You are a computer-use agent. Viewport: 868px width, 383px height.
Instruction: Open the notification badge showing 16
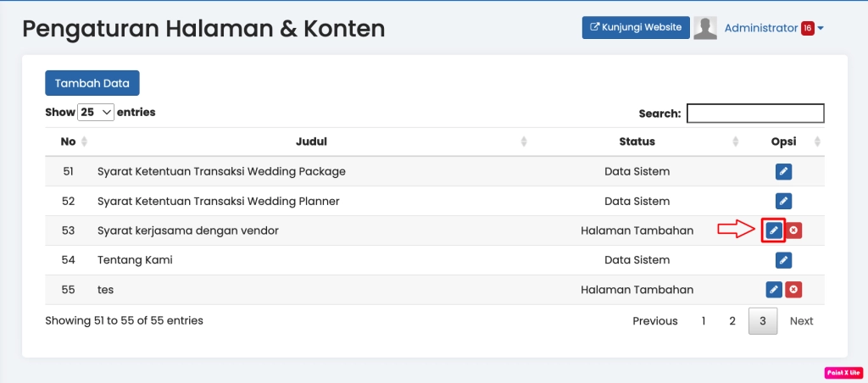coord(807,28)
